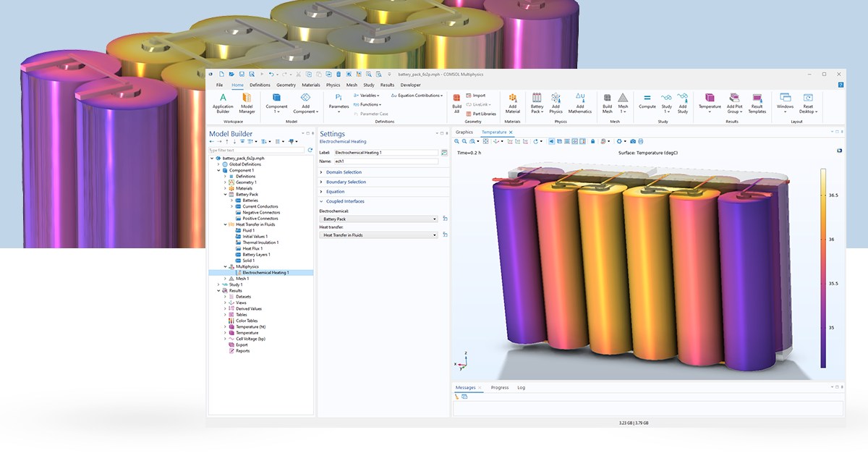
Task: Click the Progress tab near the Messages panel
Action: tap(500, 387)
